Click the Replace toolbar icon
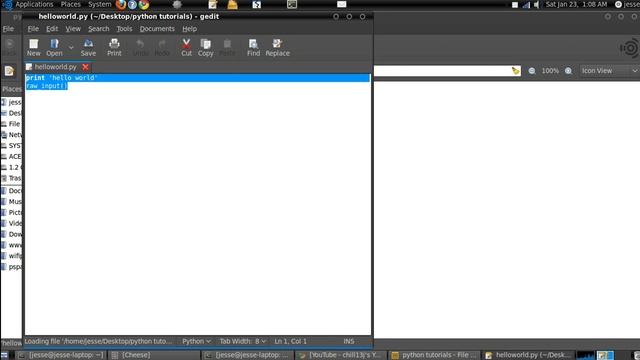The width and height of the screenshot is (640, 360). (x=278, y=47)
